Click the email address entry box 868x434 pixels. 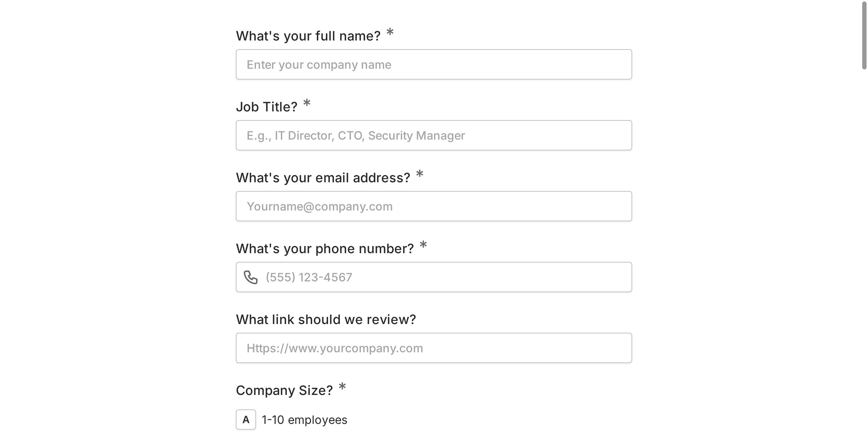coord(434,206)
